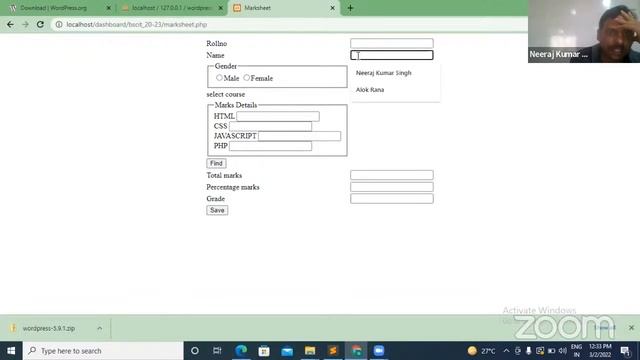Open Sublime Text from taskbar
The height and width of the screenshot is (360, 640).
333,351
